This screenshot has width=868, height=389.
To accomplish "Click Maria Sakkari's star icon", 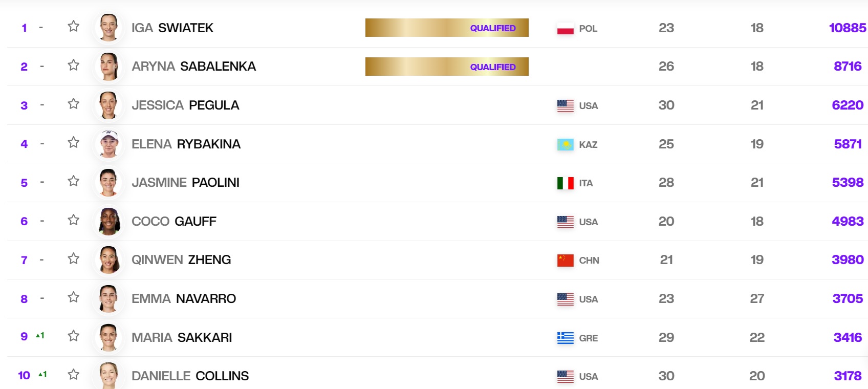I will pyautogui.click(x=74, y=336).
